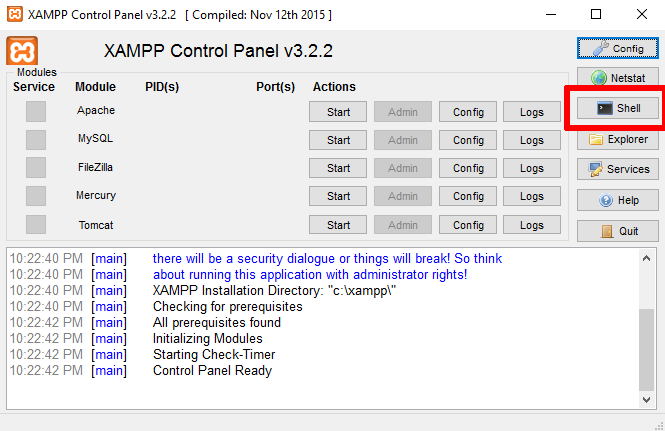Toggle the MySQL service checkbox
The image size is (665, 431).
(x=36, y=140)
